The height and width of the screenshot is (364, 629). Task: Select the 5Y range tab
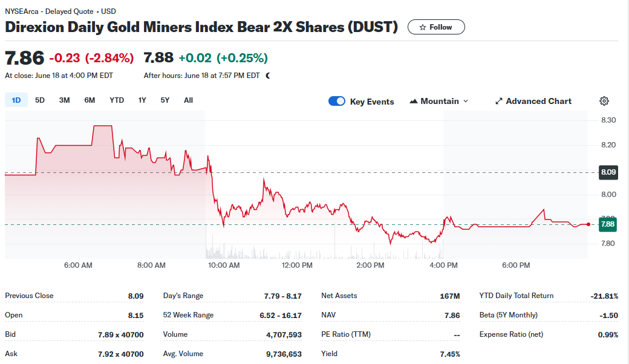point(165,100)
